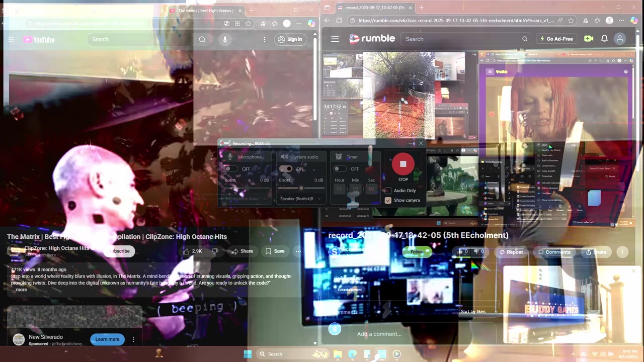The width and height of the screenshot is (644, 362).
Task: Open the Rumble hamburger menu
Action: click(x=335, y=39)
